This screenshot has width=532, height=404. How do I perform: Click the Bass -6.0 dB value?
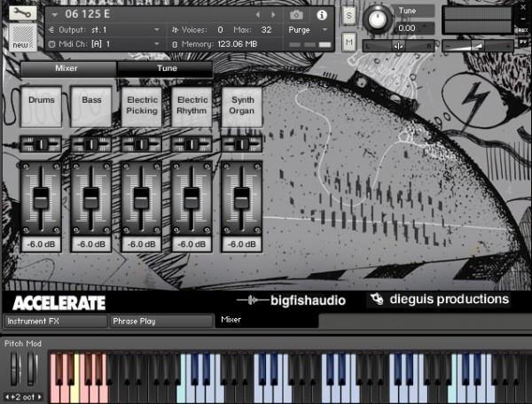tap(91, 245)
